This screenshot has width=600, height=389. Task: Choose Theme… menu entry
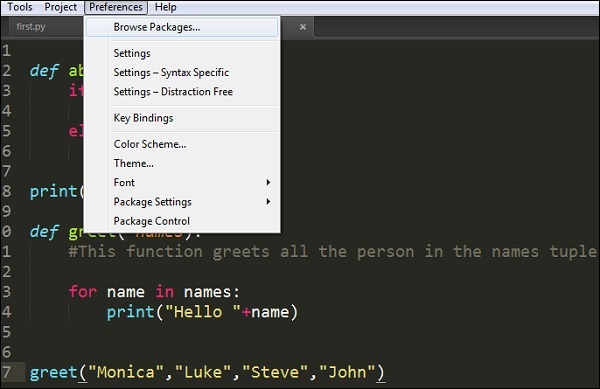[182, 163]
